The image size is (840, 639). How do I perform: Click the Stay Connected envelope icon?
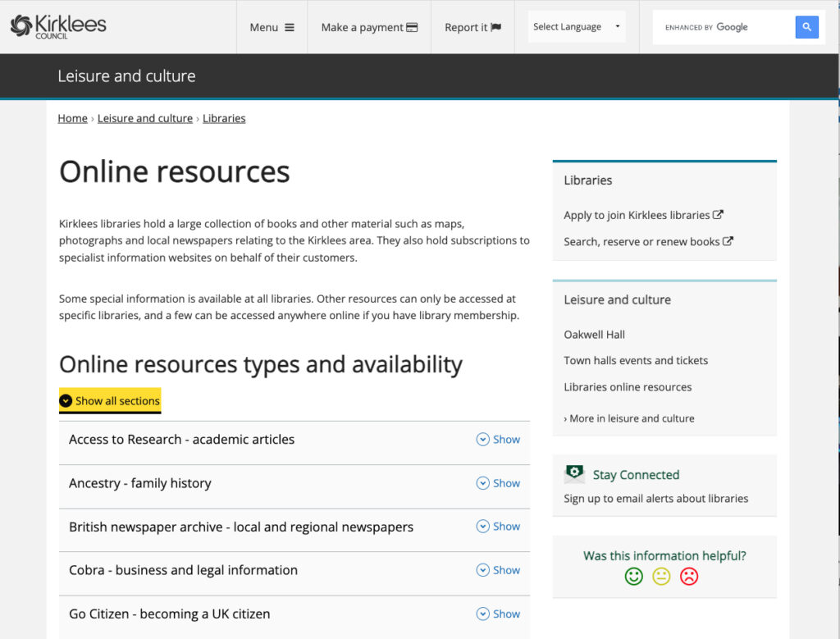[575, 474]
